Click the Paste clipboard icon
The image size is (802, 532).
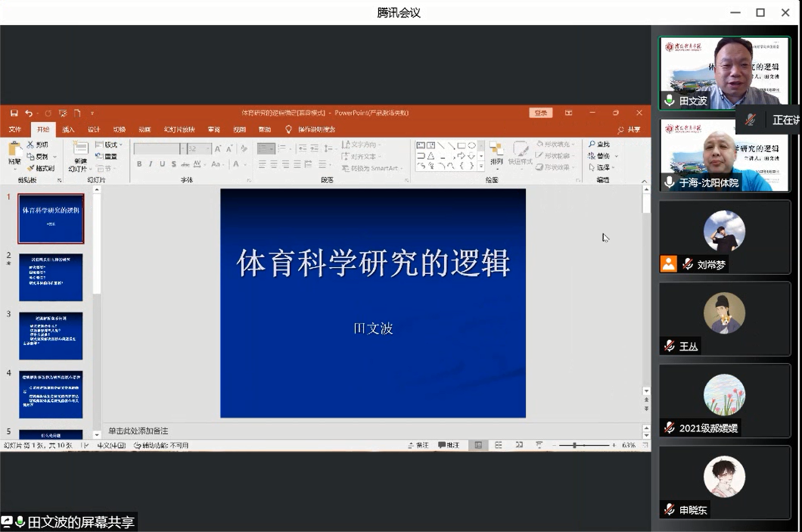click(14, 151)
